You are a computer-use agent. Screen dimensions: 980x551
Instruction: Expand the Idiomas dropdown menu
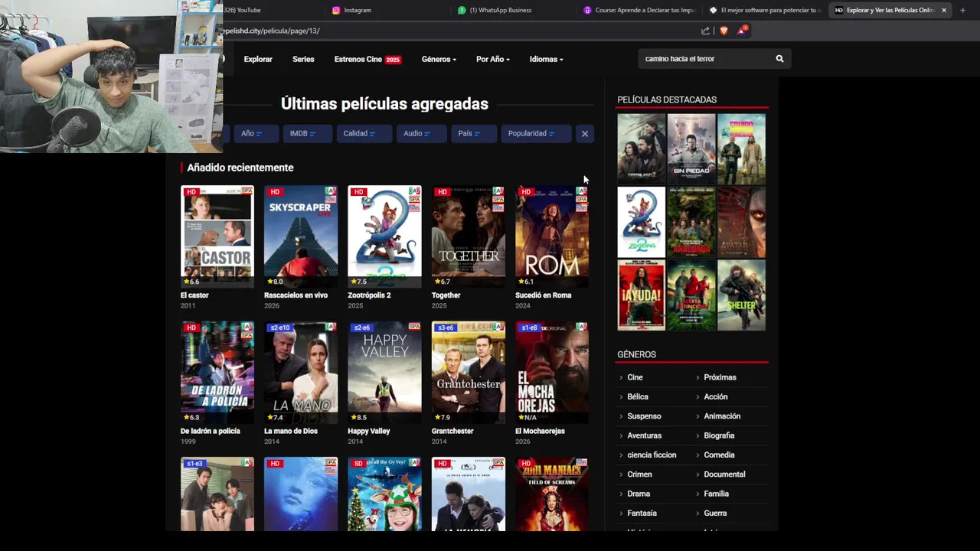coord(546,59)
